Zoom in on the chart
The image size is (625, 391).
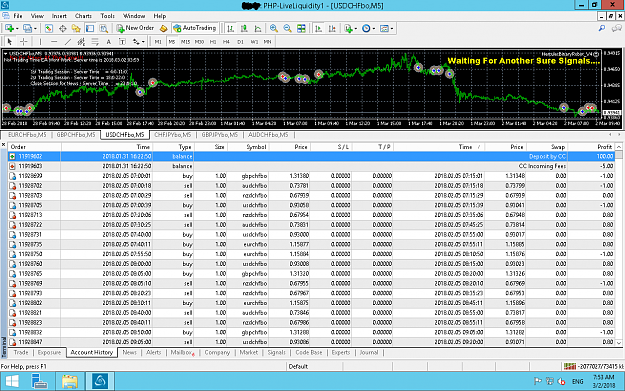pos(273,28)
